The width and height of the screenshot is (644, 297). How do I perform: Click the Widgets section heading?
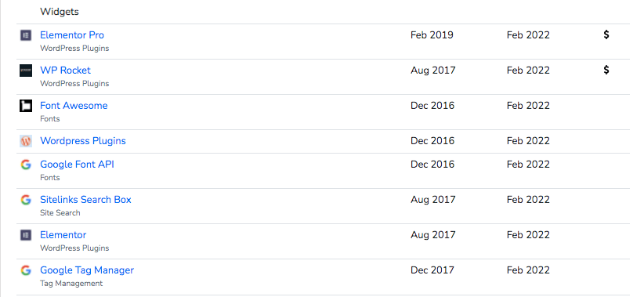pyautogui.click(x=60, y=12)
